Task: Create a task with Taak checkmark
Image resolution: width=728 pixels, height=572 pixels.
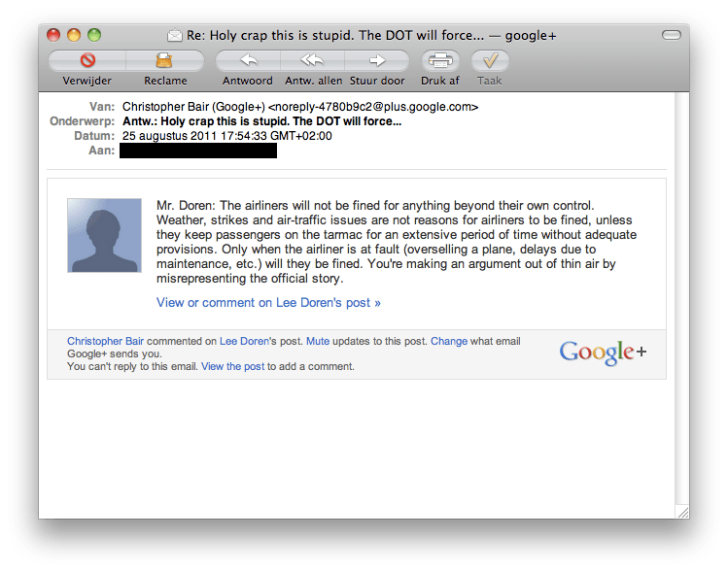Action: click(490, 60)
